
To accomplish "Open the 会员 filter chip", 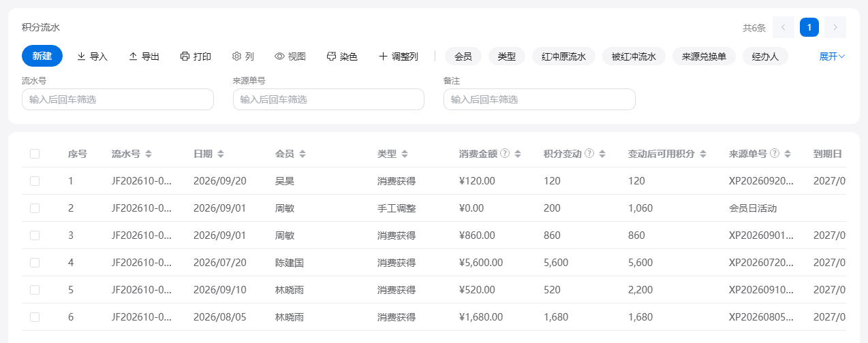I will (463, 56).
